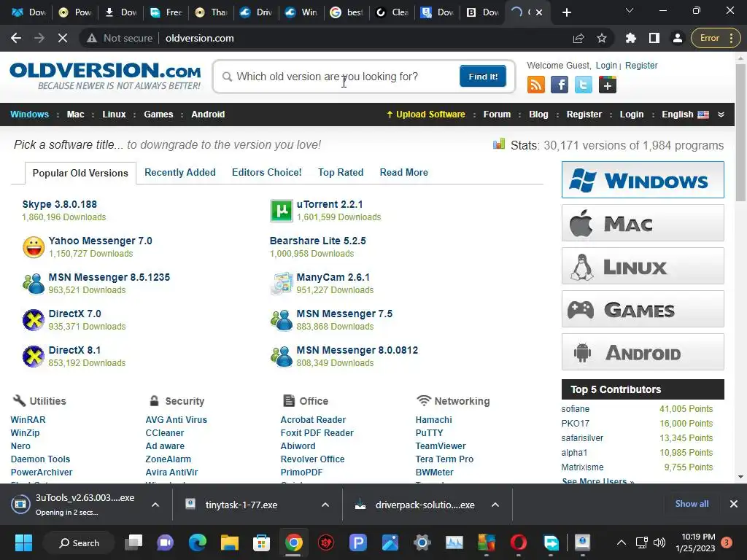Click the MSN Messenger 7.5 icon
The width and height of the screenshot is (747, 560).
(x=282, y=320)
